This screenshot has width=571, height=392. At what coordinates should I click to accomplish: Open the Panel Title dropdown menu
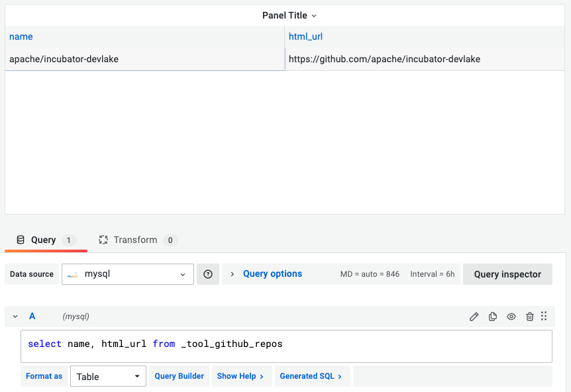[x=289, y=15]
